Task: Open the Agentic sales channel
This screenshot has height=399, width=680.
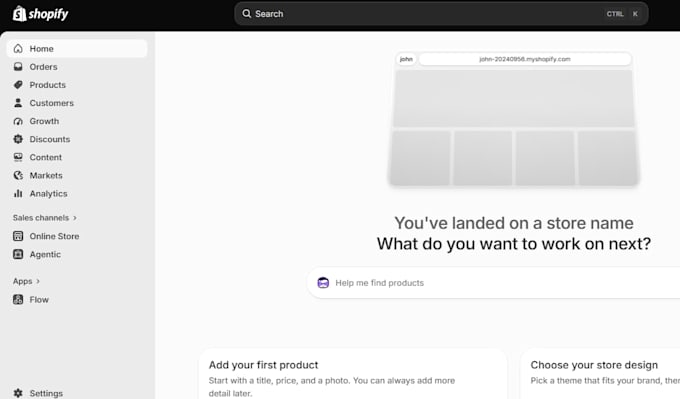Action: (77, 254)
